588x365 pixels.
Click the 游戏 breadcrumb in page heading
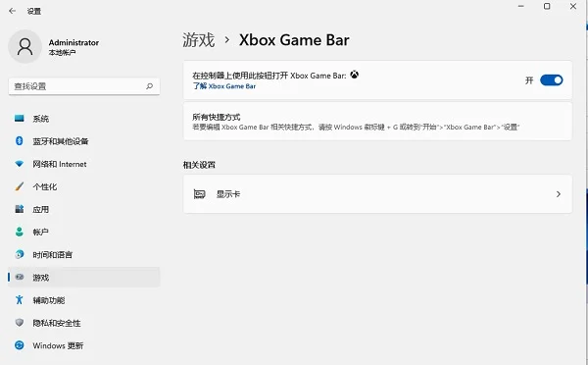(199, 40)
